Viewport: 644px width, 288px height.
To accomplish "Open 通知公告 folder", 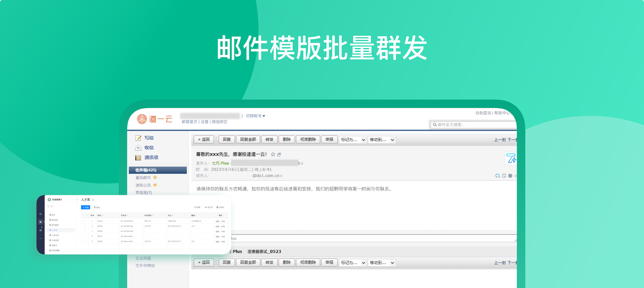I will (x=143, y=185).
